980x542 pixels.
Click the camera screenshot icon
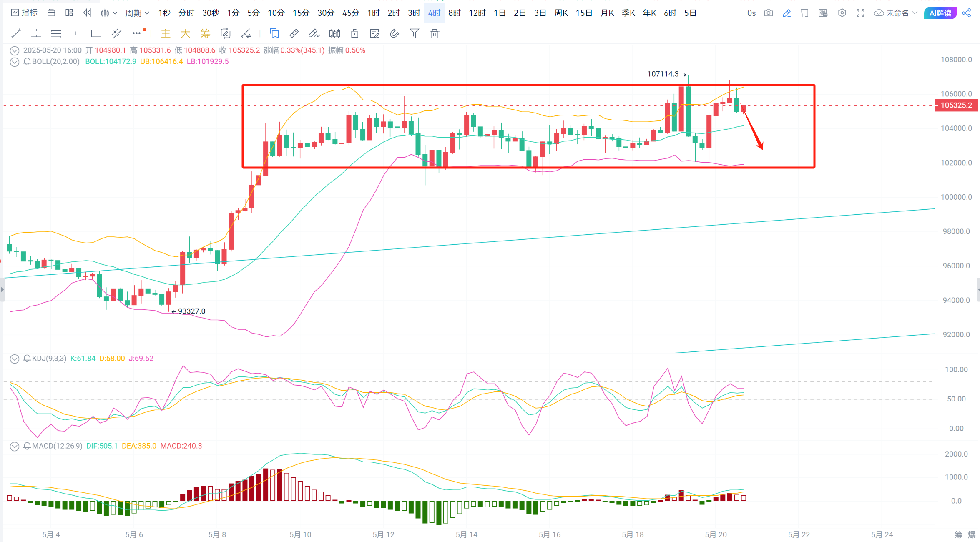pyautogui.click(x=769, y=13)
